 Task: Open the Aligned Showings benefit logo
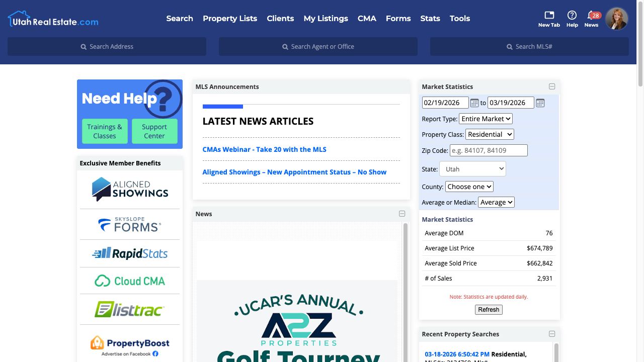pos(130,189)
